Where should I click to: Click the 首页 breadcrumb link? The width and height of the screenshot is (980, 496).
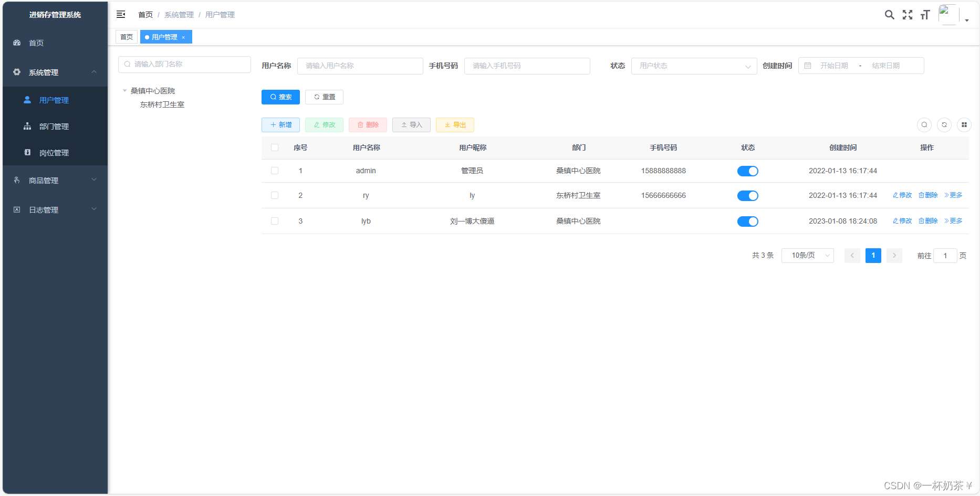(x=145, y=15)
